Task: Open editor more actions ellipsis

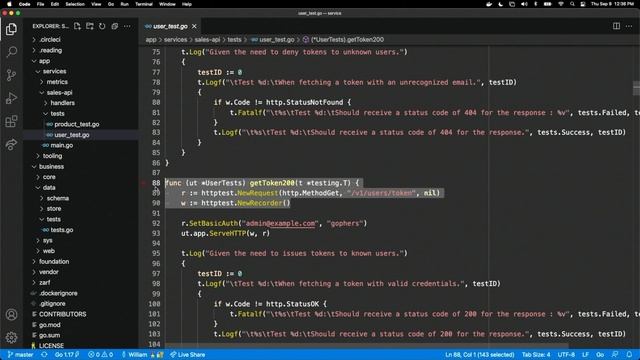Action: 629,26
